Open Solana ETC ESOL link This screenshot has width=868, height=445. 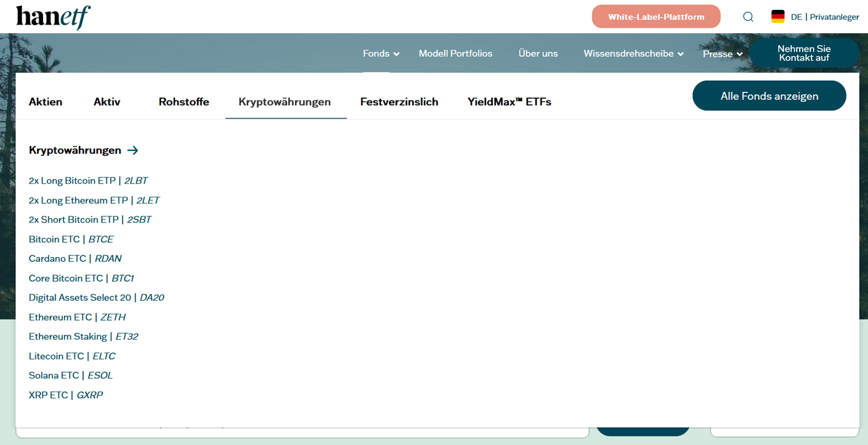(70, 375)
